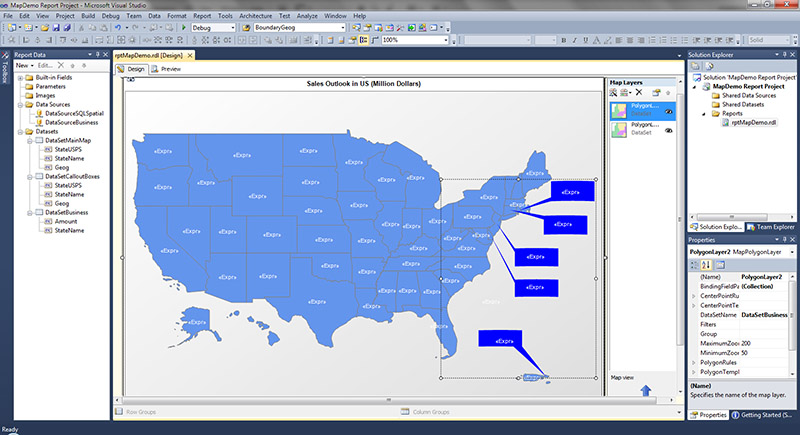Select DataSourceSQLSpatial data source
The width and height of the screenshot is (800, 435).
tap(74, 113)
